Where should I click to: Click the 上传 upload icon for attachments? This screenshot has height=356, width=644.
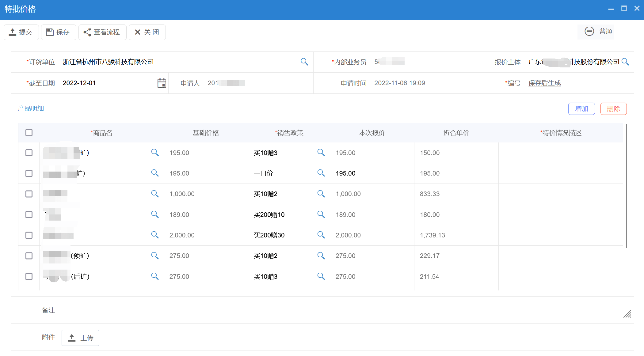[71, 338]
